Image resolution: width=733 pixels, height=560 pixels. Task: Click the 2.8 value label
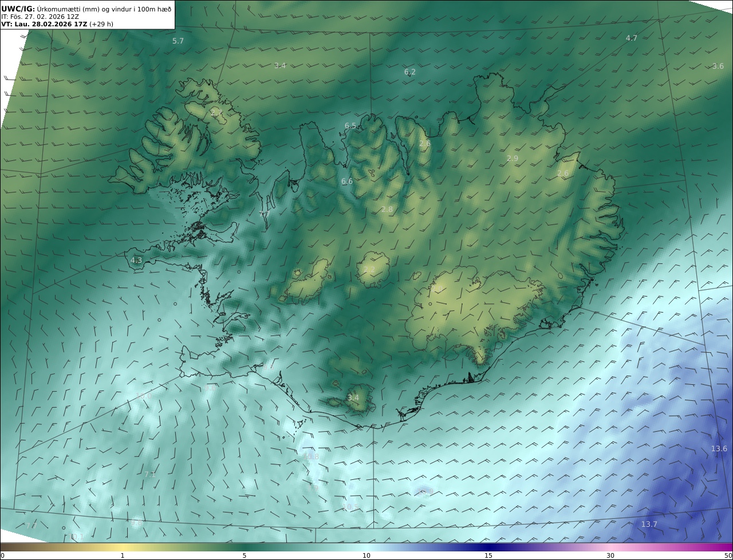387,210
